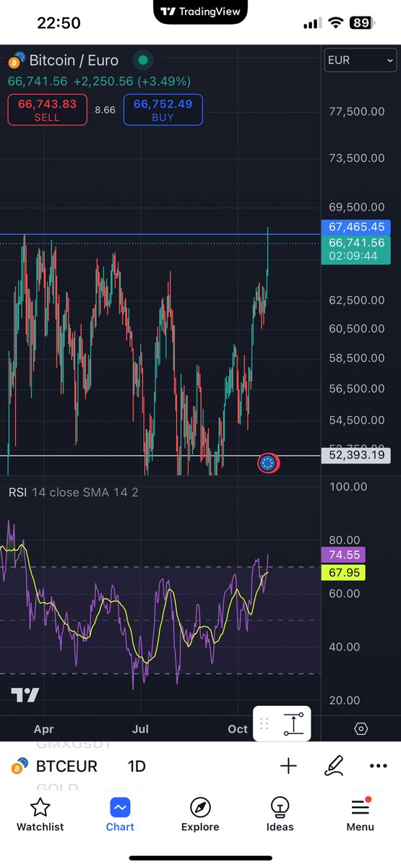Open drawing tools pencil icon
Screen dimensions: 401x868
(x=333, y=766)
